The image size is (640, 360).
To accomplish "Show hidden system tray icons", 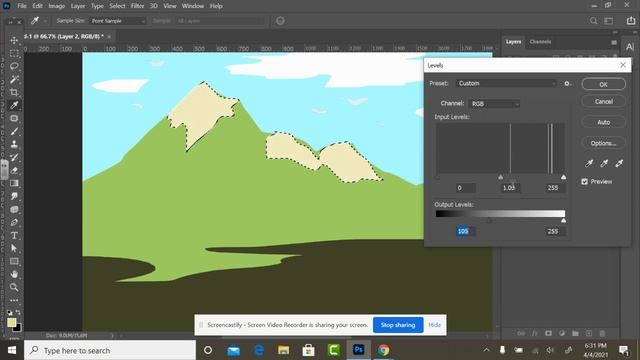I will [486, 350].
